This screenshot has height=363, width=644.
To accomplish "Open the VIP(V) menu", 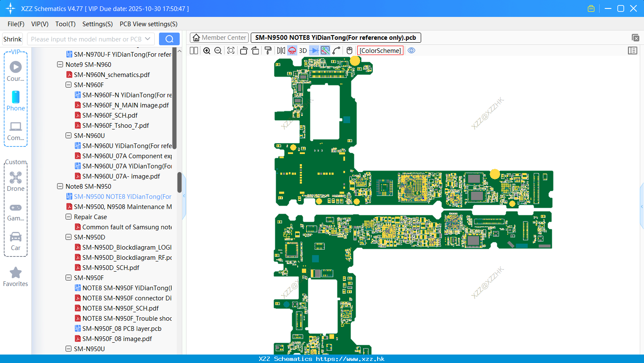I will (x=40, y=24).
